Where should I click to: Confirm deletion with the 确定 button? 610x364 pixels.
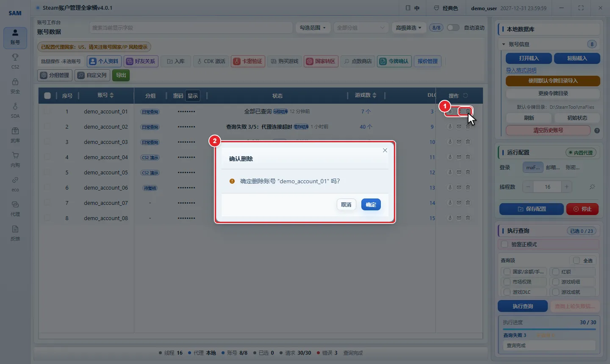[371, 204]
